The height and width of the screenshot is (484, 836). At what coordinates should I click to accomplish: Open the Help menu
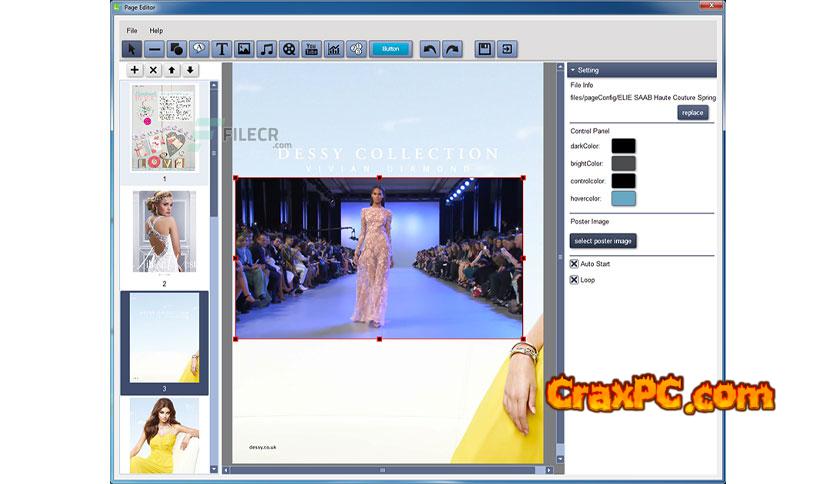tap(156, 31)
